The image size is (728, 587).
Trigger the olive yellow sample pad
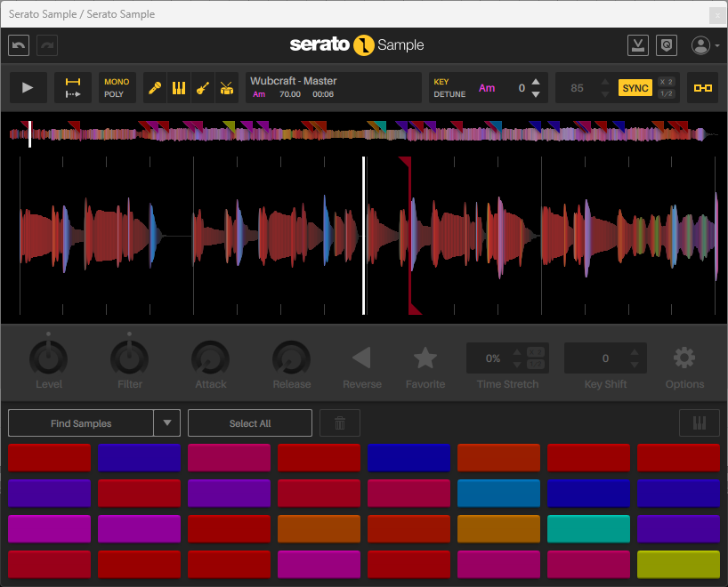[x=678, y=564]
